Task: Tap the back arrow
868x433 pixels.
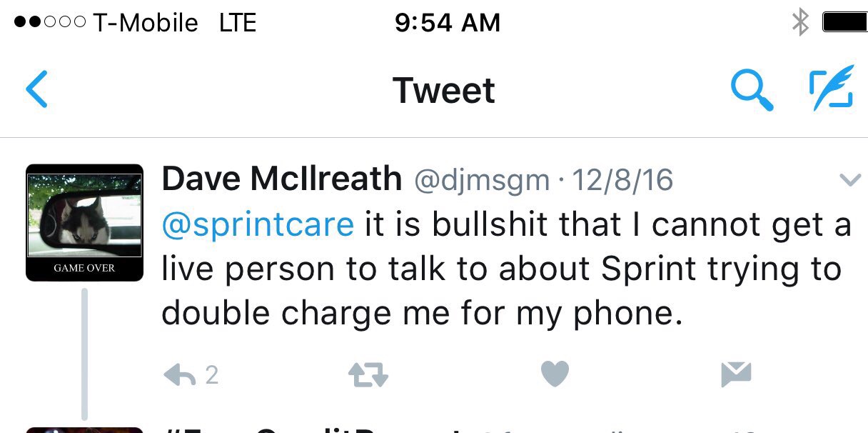Action: tap(36, 89)
